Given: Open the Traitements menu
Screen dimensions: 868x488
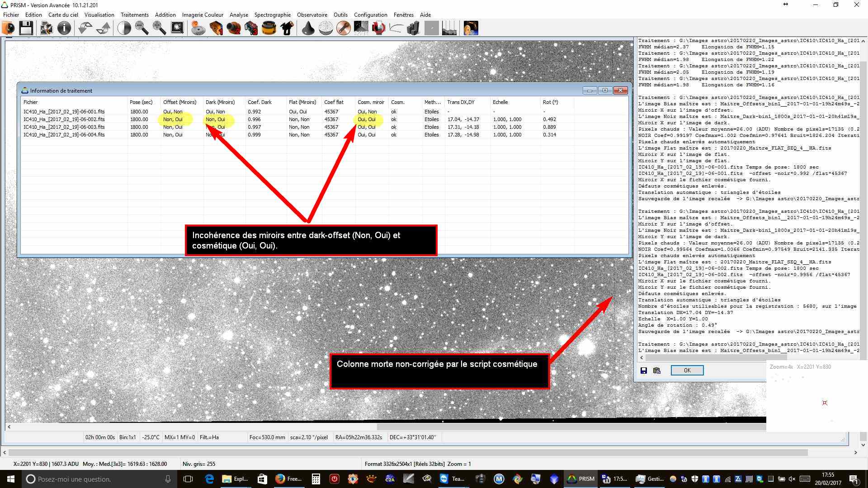Looking at the screenshot, I should point(134,14).
